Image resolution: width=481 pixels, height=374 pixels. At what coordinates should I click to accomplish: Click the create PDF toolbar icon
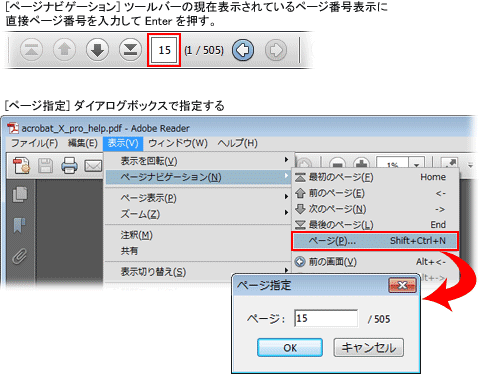point(22,166)
